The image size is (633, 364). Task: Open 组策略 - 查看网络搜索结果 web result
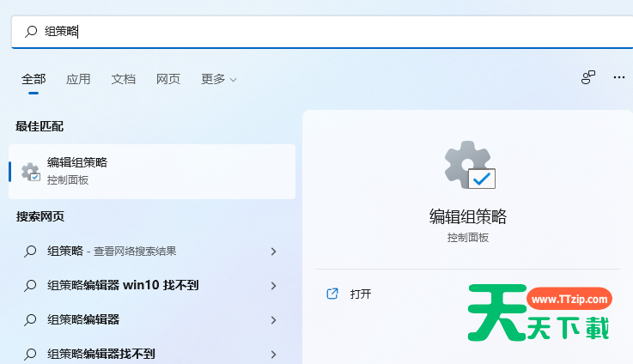tap(112, 251)
